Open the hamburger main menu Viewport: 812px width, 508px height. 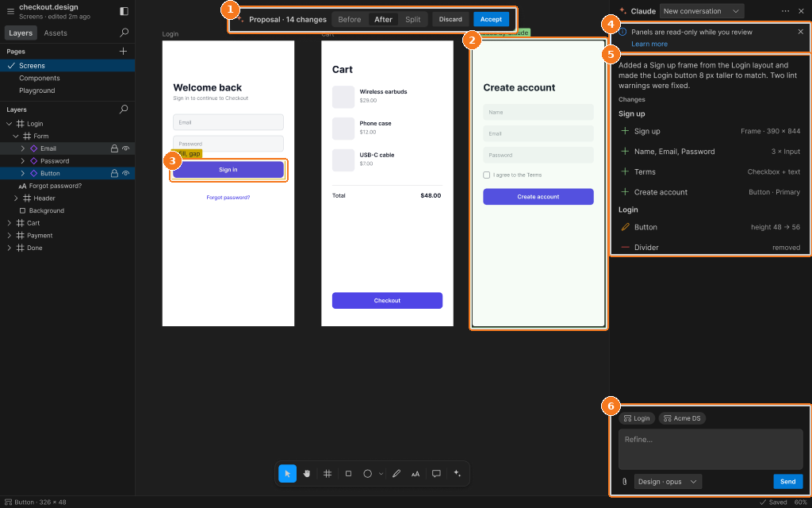tap(10, 11)
